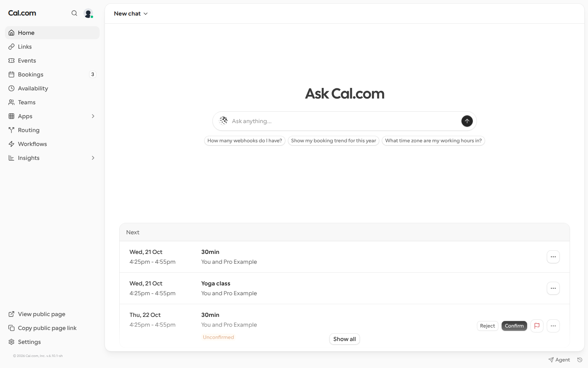Viewport: 588px width, 368px height.
Task: Open the New chat dropdown
Action: [x=131, y=13]
